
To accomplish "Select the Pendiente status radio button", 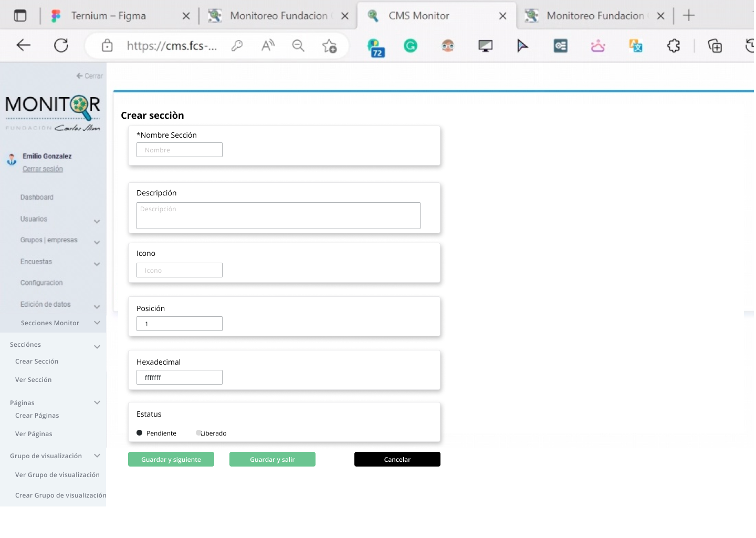I will coord(140,433).
